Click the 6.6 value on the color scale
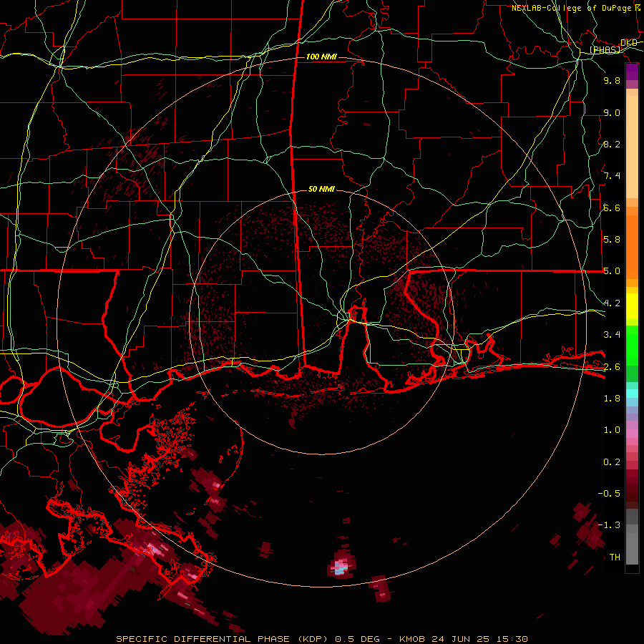644x644 pixels. tap(612, 208)
